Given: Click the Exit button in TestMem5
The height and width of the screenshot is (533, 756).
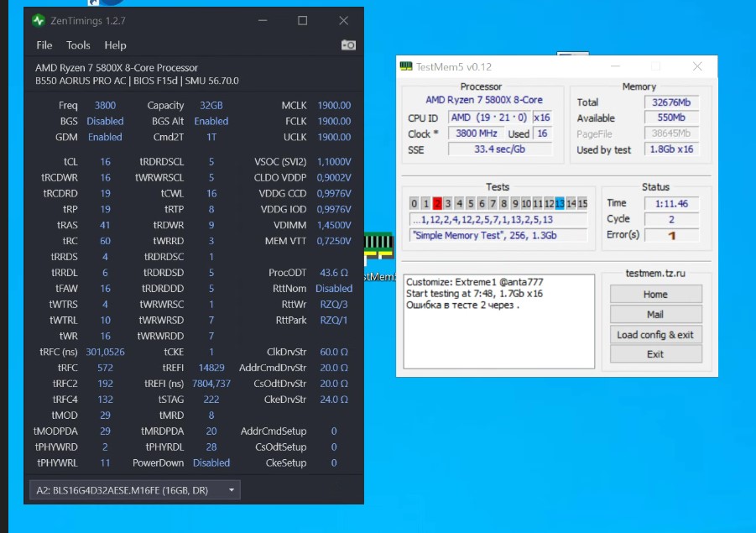Looking at the screenshot, I should click(x=655, y=354).
